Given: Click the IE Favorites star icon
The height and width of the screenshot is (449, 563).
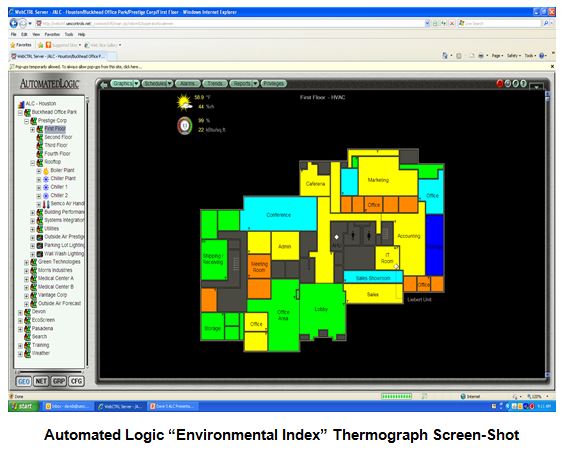Looking at the screenshot, I should click(13, 45).
